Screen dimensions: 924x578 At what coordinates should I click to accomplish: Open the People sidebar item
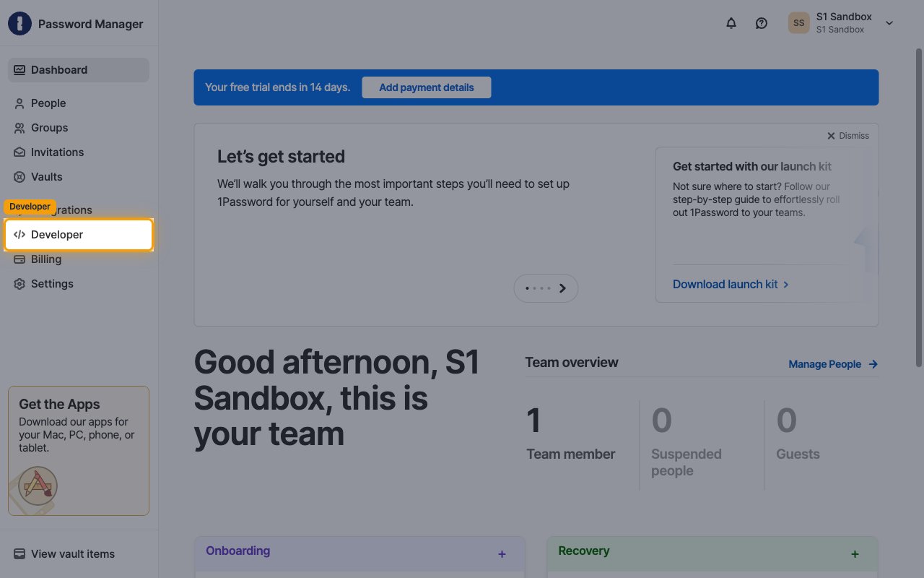pos(79,103)
